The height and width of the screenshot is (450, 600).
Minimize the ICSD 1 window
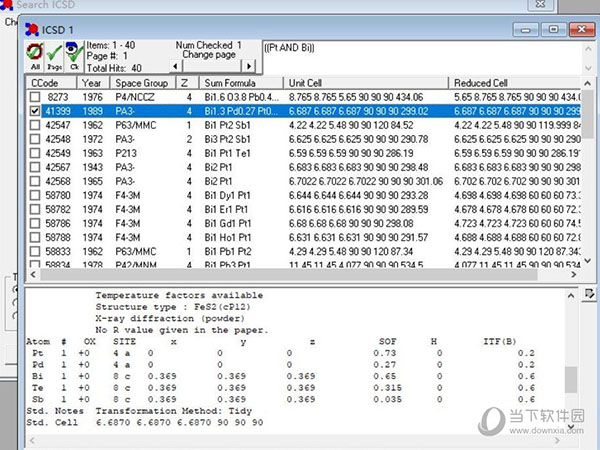[x=525, y=29]
